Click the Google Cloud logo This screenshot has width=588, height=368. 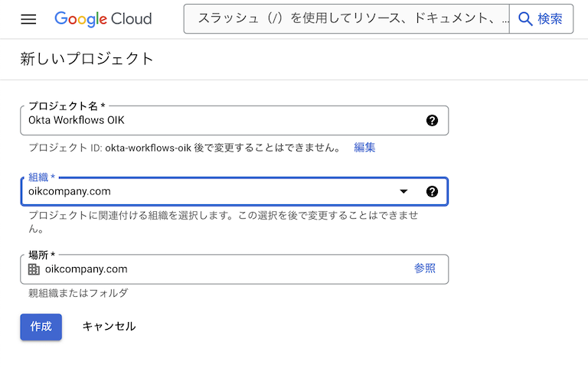[103, 19]
